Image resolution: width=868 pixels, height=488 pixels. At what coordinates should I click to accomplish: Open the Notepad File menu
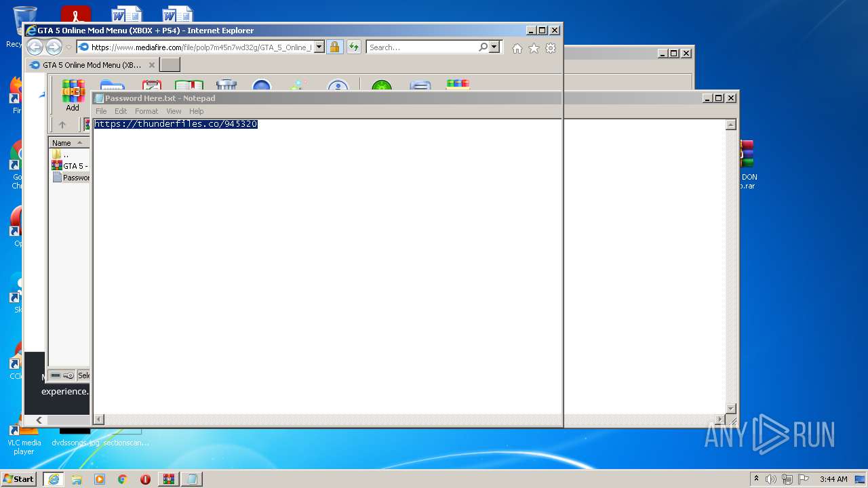(x=101, y=111)
